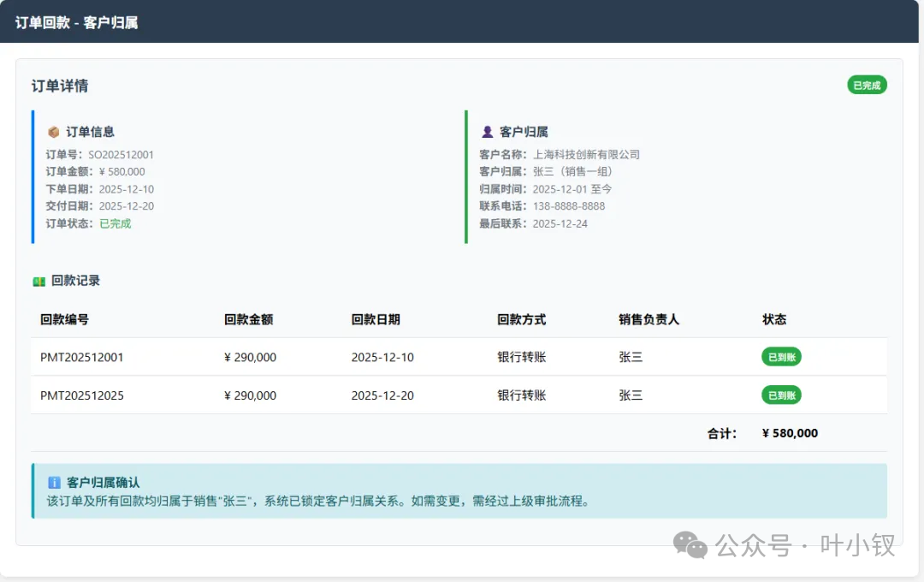Select the 回款方式 column header
Image resolution: width=924 pixels, height=582 pixels.
point(522,319)
